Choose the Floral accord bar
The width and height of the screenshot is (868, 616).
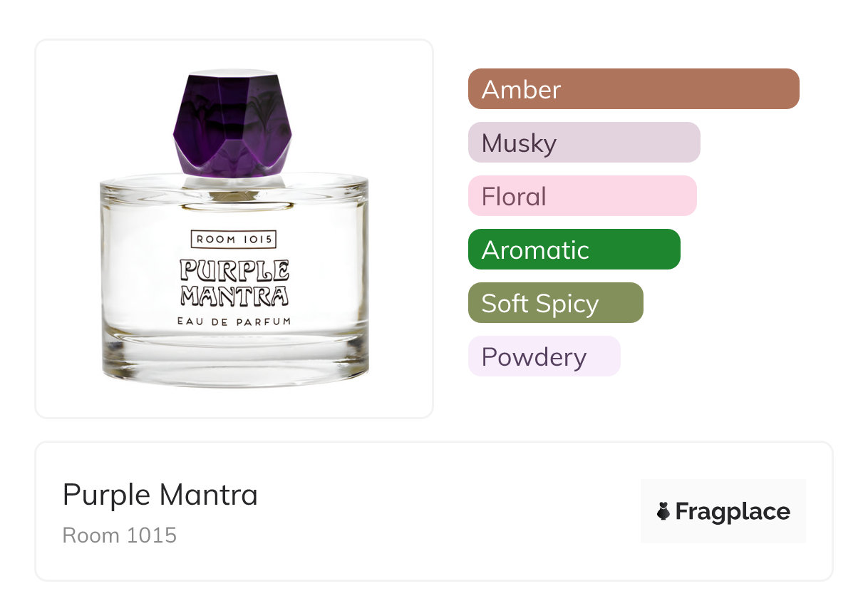(x=582, y=196)
